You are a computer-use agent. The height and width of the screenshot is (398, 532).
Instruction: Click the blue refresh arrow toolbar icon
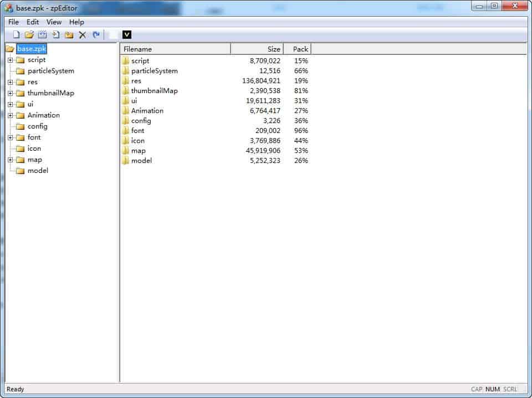96,35
